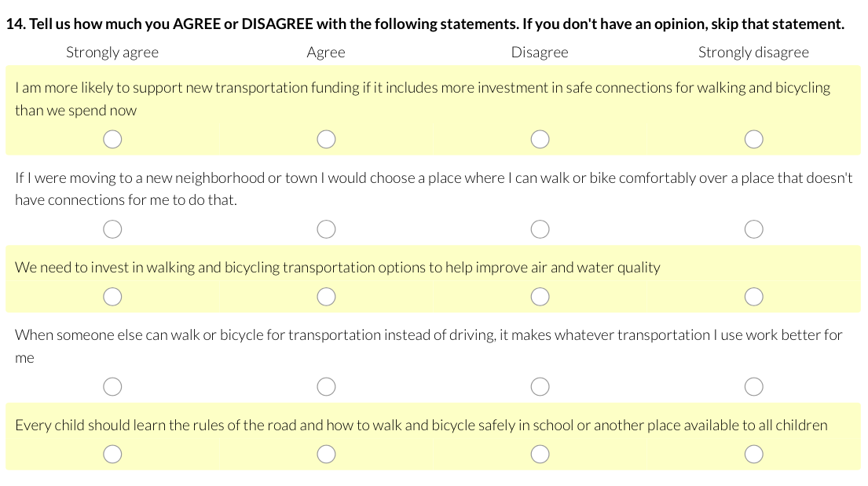Pick Strongly disagree for air and water quality
Screen dimensions: 868x486
pyautogui.click(x=754, y=296)
